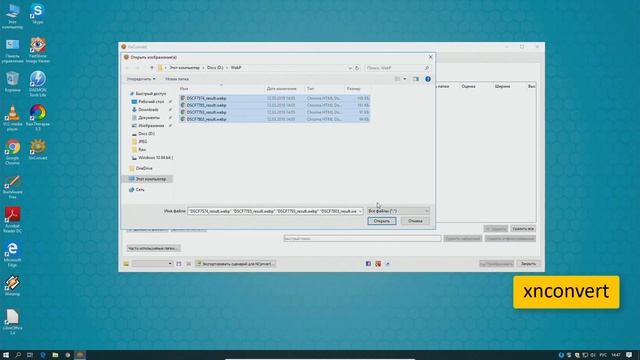Open the blue help icon in the dialog
Image resolution: width=640 pixels, height=360 pixels.
point(428,79)
